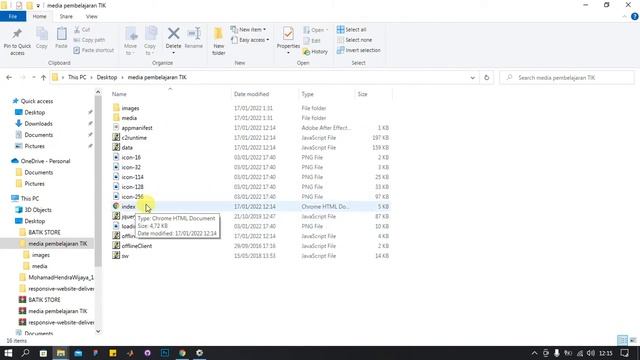Image resolution: width=640 pixels, height=360 pixels.
Task: Select This PC in navigation pane
Action: [30, 198]
